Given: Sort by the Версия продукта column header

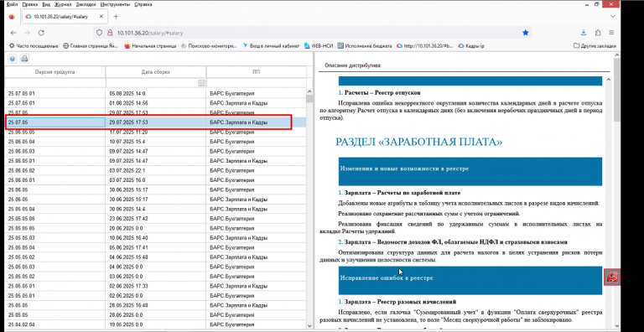Looking at the screenshot, I should click(x=55, y=72).
